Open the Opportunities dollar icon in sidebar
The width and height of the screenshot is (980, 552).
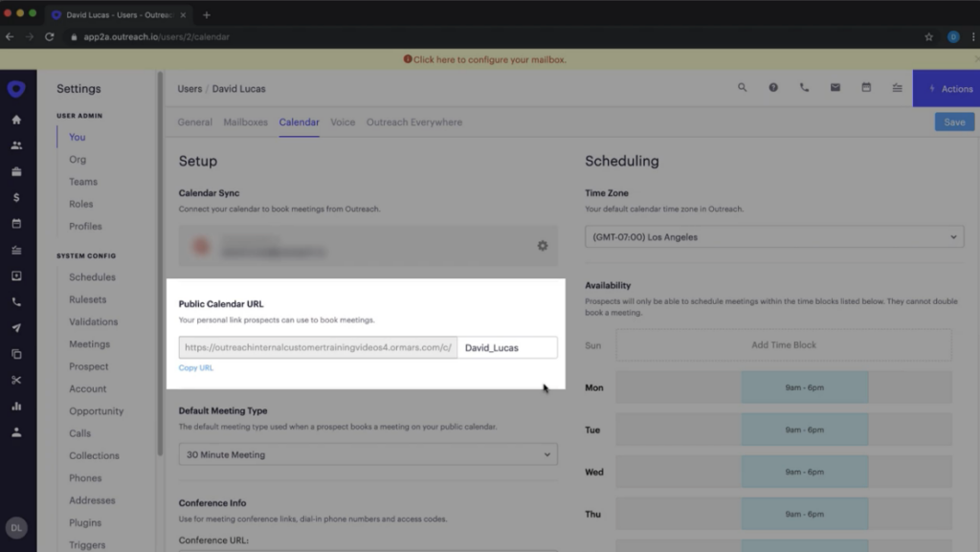16,197
